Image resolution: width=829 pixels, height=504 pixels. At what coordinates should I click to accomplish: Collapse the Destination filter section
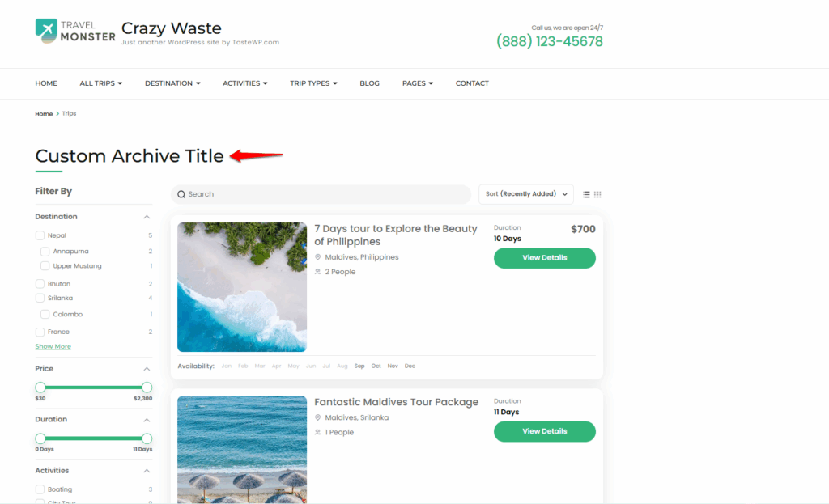tap(147, 217)
